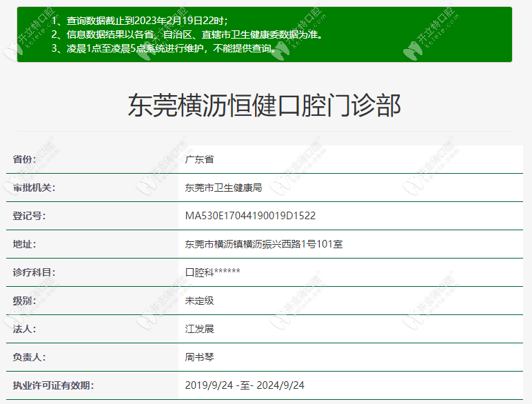Click the department value 口腔科******
This screenshot has width=532, height=404.
213,272
